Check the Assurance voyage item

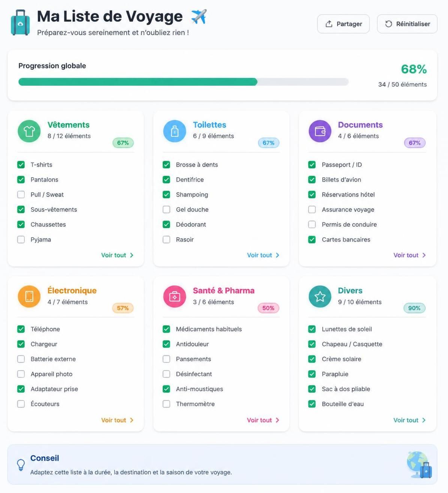pyautogui.click(x=312, y=209)
